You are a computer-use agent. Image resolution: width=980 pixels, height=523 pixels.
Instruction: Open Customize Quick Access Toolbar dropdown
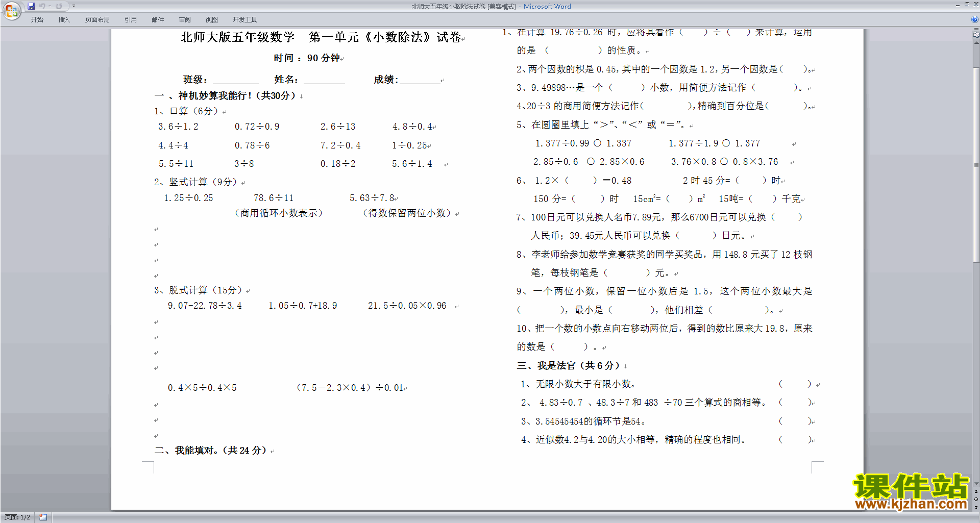(x=73, y=6)
